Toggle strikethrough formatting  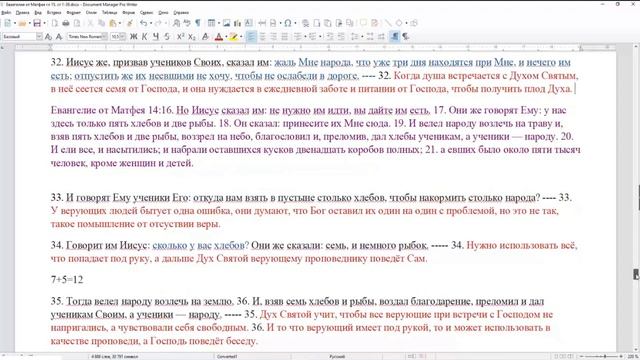[x=167, y=37]
